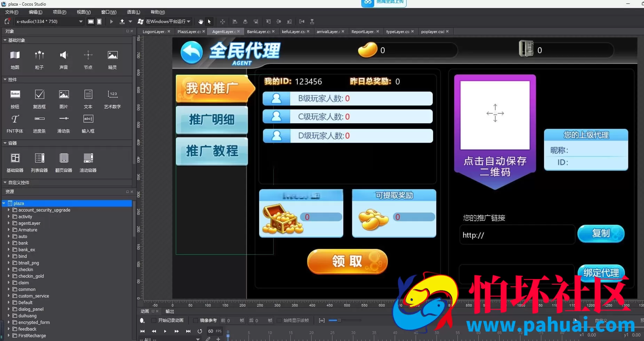Viewport: 644px width, 341px height.
Task: Collapse the 容器 containers section
Action: tap(5, 143)
